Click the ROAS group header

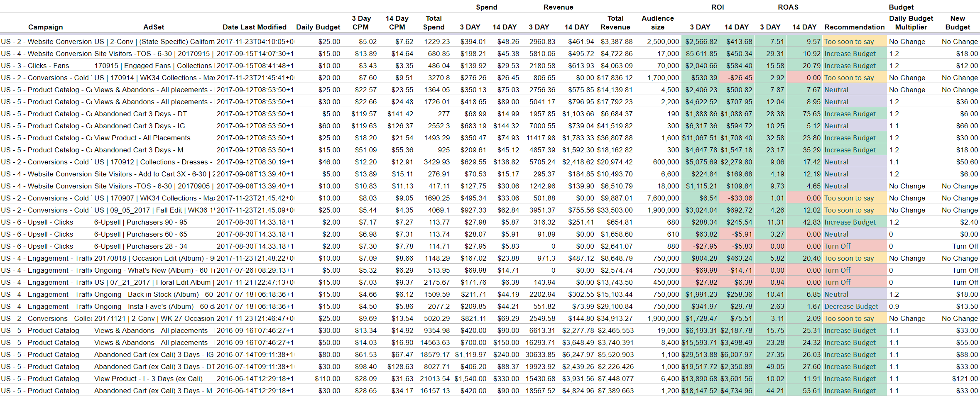click(x=788, y=7)
